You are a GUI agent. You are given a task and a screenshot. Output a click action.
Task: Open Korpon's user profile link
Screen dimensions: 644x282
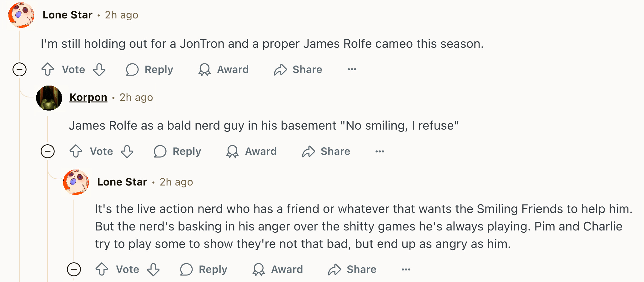88,97
